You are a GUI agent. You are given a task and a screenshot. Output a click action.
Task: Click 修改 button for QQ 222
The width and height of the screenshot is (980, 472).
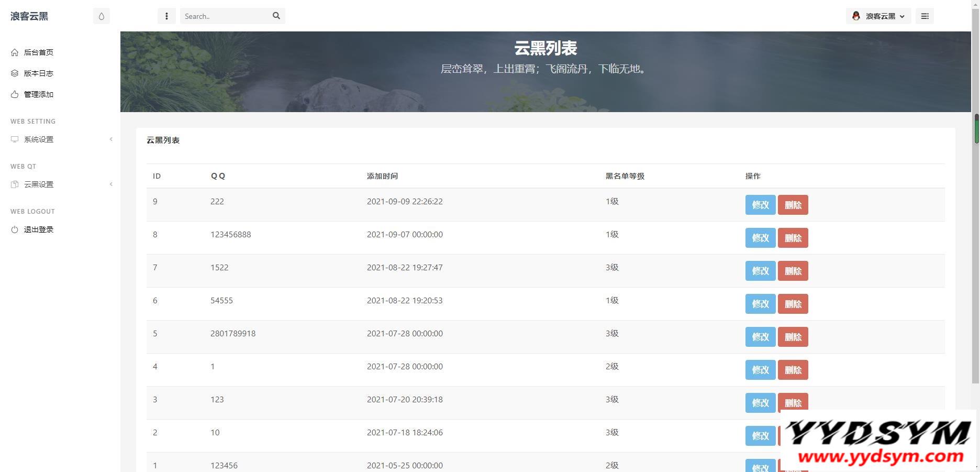(760, 205)
